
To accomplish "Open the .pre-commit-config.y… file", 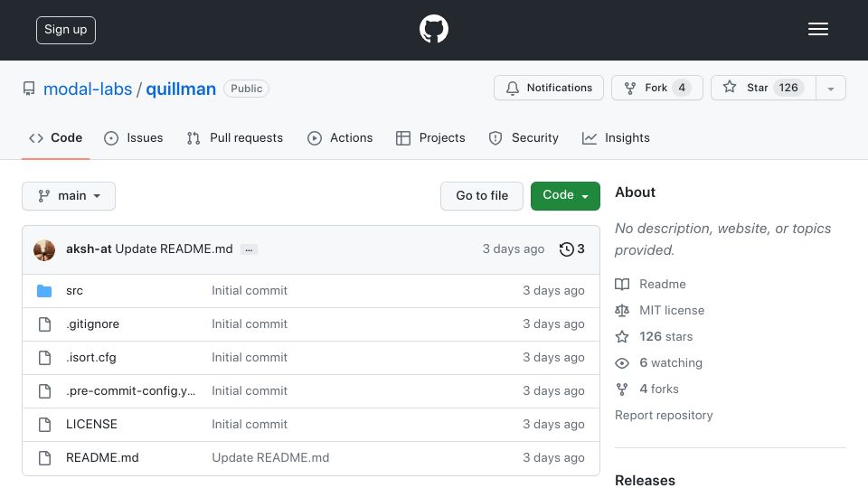I will (130, 390).
